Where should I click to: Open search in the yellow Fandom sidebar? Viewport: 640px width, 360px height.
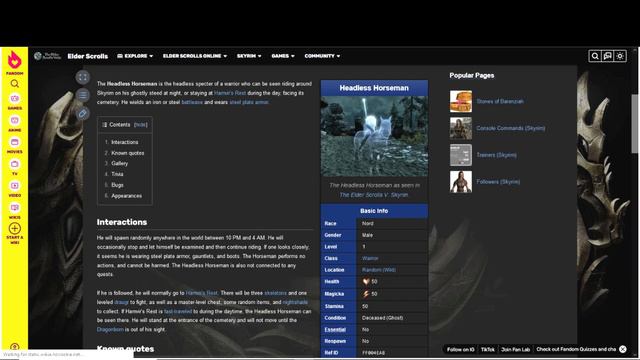pyautogui.click(x=15, y=84)
